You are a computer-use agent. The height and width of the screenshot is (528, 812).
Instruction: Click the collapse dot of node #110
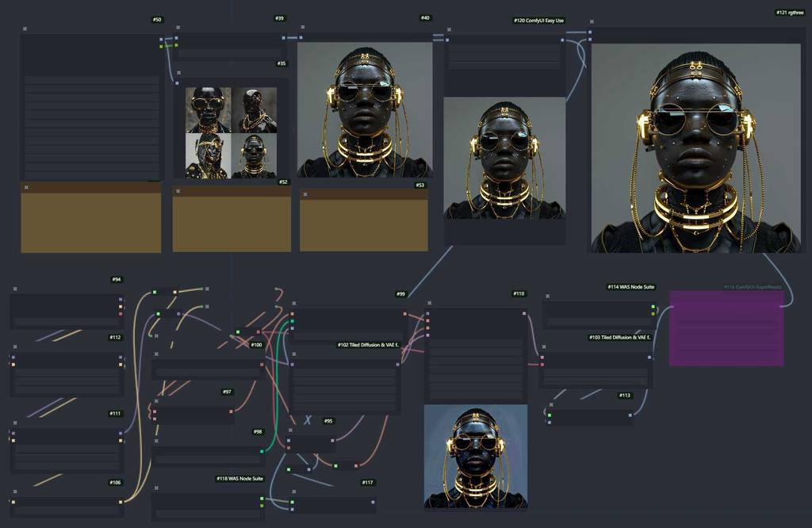pyautogui.click(x=429, y=304)
